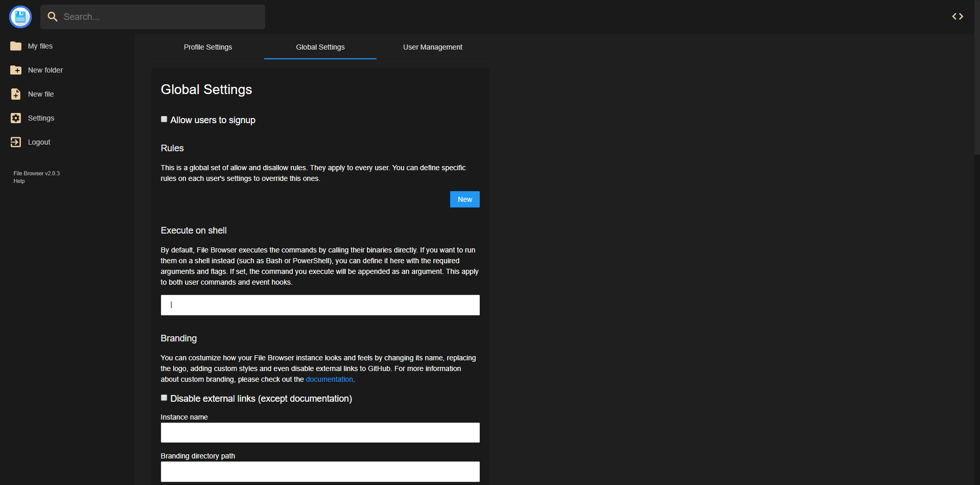Click the Instance name input field
Viewport: 980px width, 485px height.
[x=320, y=432]
